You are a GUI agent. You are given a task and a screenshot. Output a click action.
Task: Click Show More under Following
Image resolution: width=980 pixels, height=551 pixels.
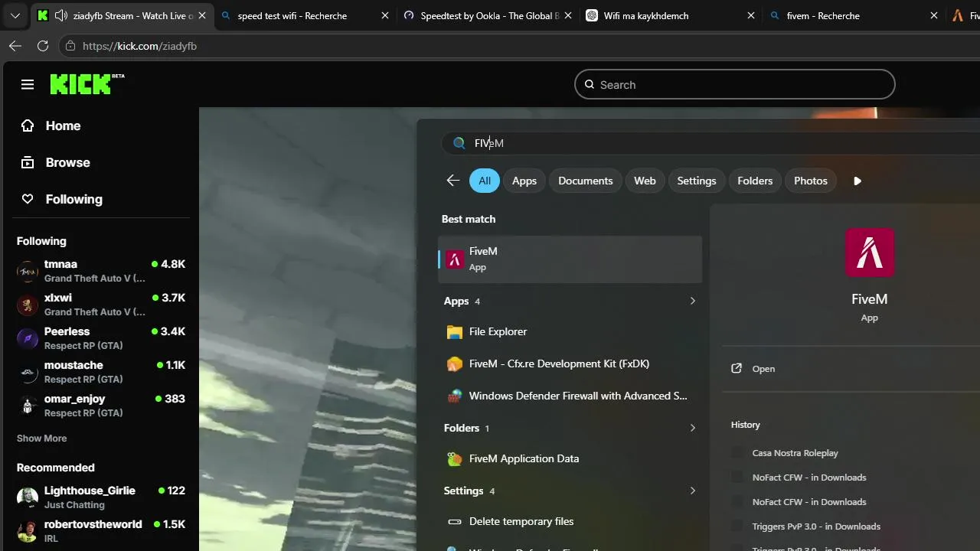pos(41,439)
